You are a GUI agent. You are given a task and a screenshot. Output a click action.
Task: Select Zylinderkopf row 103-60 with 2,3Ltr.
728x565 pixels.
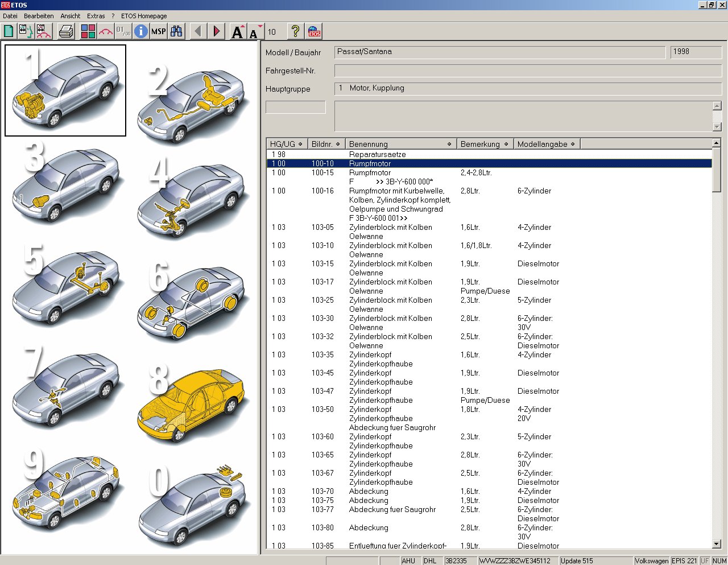489,441
